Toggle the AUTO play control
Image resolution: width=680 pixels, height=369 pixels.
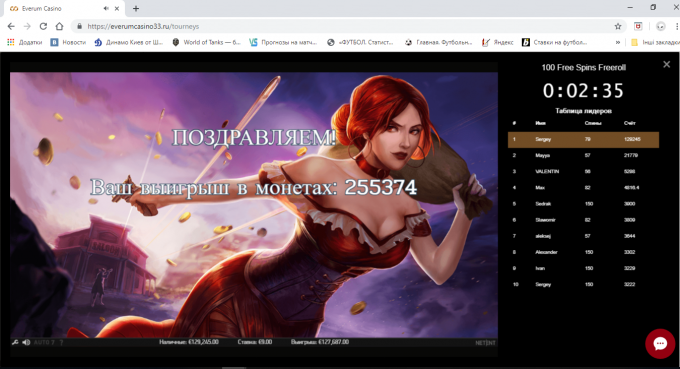tap(44, 343)
